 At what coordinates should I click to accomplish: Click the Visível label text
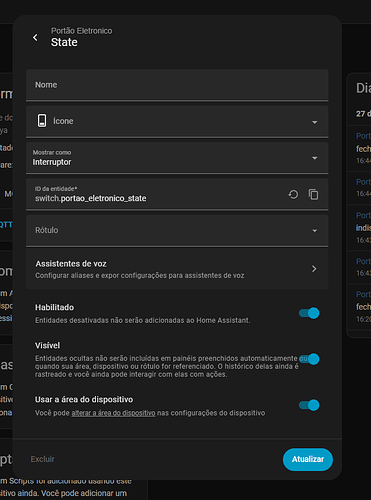pos(47,345)
